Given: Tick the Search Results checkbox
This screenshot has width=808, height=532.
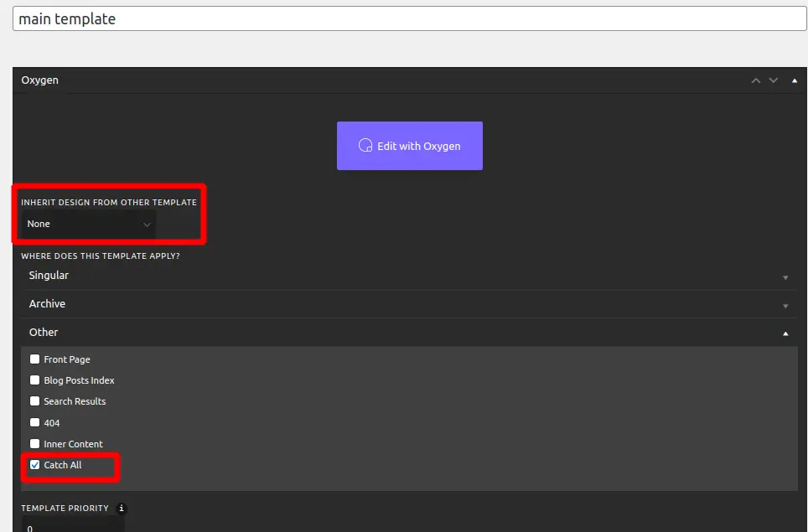Looking at the screenshot, I should pyautogui.click(x=35, y=401).
